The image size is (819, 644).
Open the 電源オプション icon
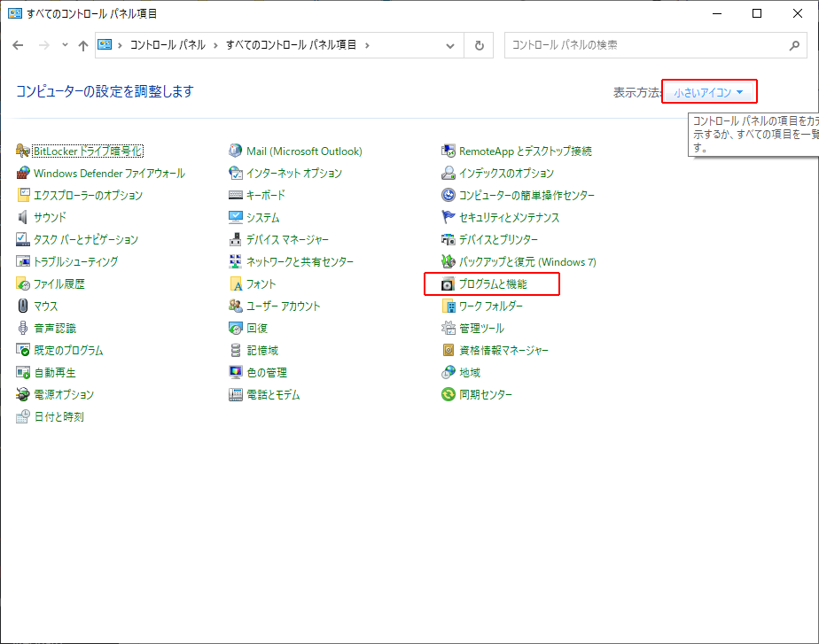pyautogui.click(x=23, y=395)
